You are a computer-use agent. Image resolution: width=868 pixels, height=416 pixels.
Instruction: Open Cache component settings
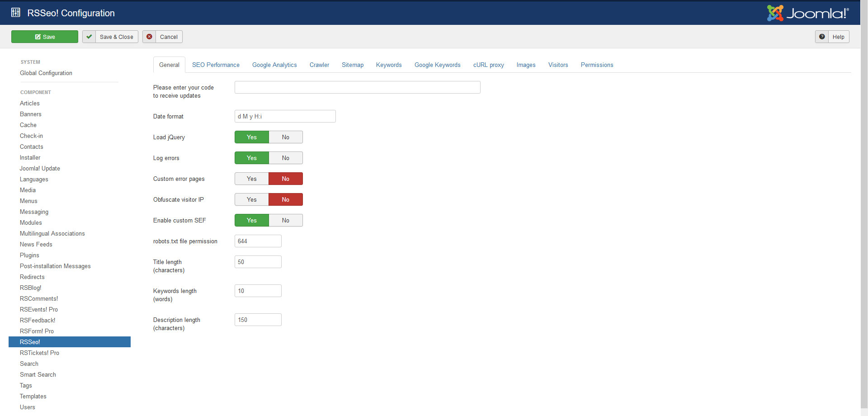(28, 125)
